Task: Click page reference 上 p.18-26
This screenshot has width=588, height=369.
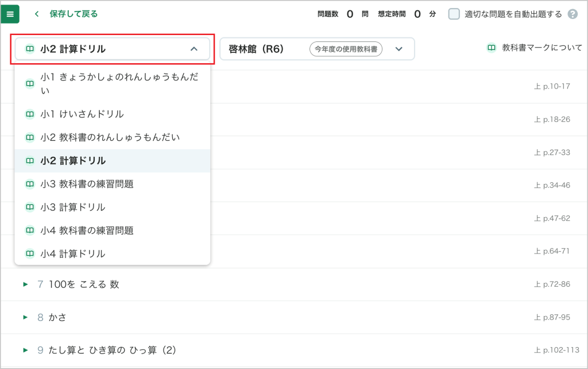Action: click(x=552, y=120)
